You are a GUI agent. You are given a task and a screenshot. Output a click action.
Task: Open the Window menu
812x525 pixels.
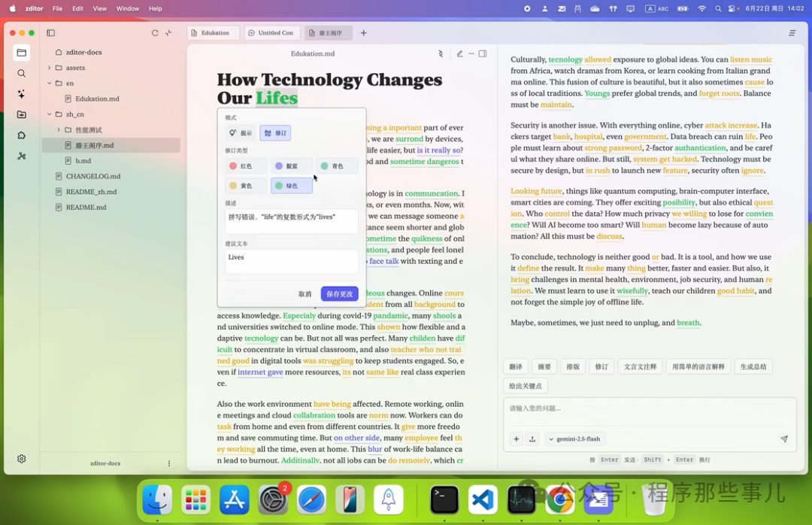[127, 9]
